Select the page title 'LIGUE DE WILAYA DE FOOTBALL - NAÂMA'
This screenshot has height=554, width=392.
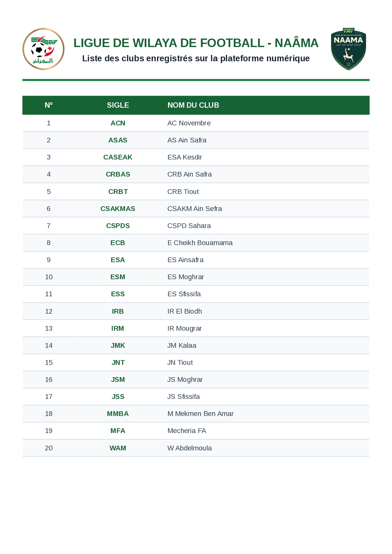196,43
